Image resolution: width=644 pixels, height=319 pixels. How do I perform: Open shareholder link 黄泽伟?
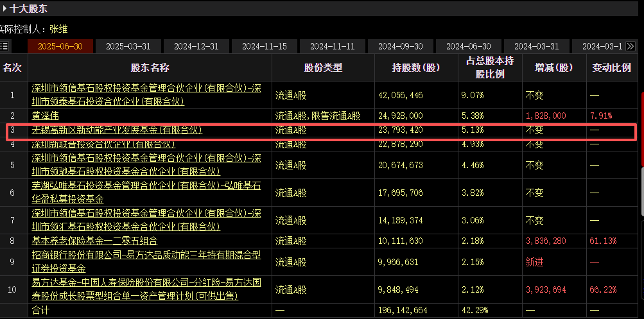[45, 116]
